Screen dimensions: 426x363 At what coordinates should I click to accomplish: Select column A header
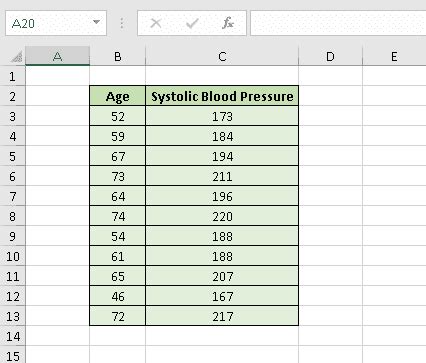click(57, 56)
